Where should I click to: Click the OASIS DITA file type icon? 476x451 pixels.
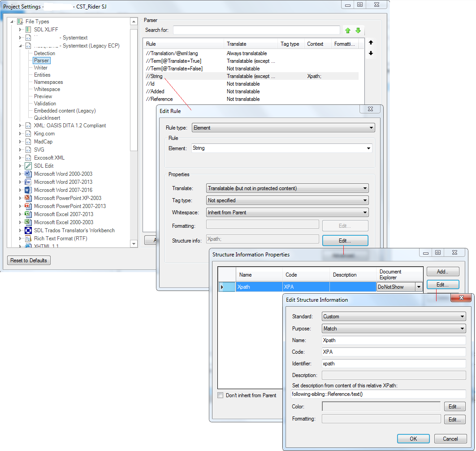pyautogui.click(x=28, y=126)
